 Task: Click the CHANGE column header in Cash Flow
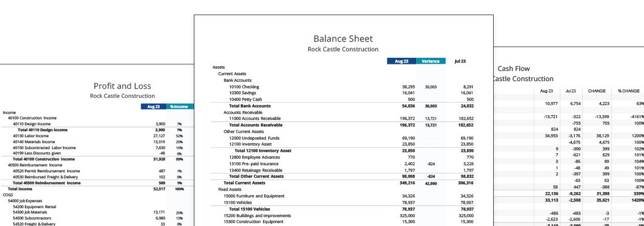(x=597, y=91)
